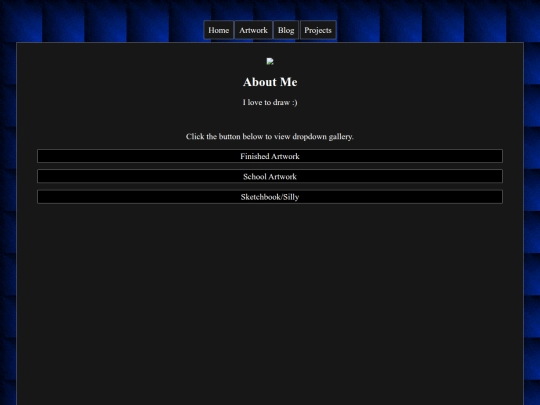Open the Sketchbook/Silly gallery dropdown
The width and height of the screenshot is (540, 405).
270,197
